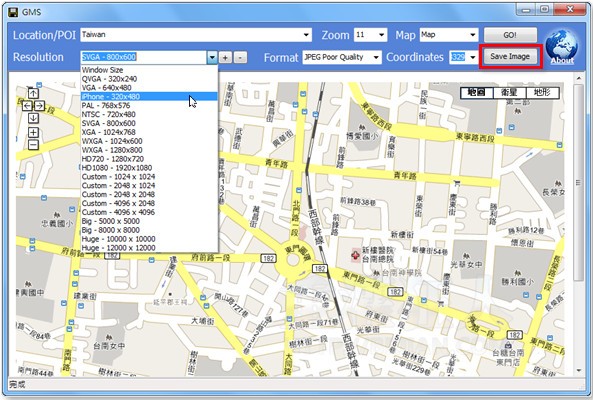Screen dimensions: 593x400
Task: Choose WXGA - 1024x600 from the list
Action: [x=149, y=141]
